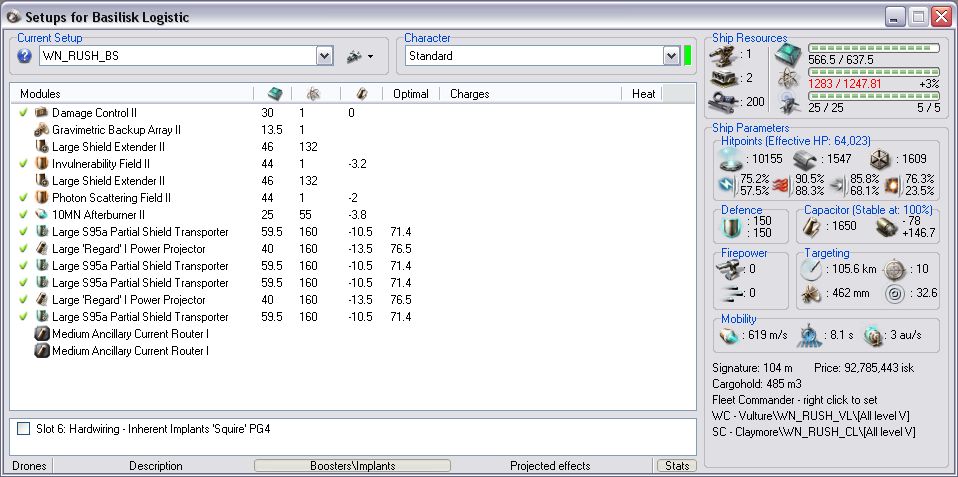
Task: Click the targeting range icon
Action: tap(811, 269)
